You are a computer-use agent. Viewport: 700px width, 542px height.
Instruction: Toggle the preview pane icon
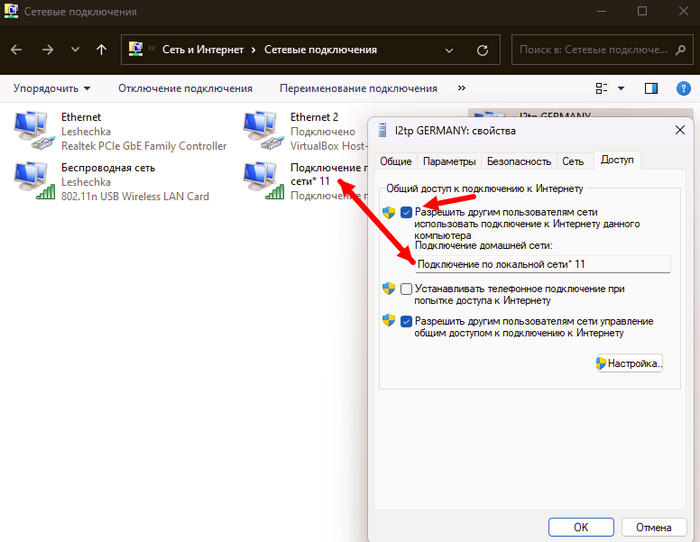coord(651,88)
